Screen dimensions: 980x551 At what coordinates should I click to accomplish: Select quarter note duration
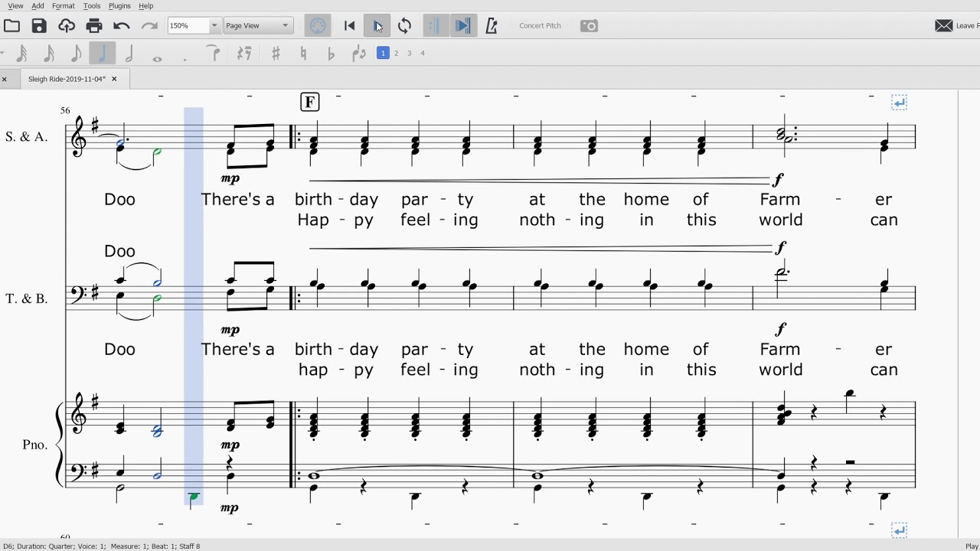pos(102,54)
